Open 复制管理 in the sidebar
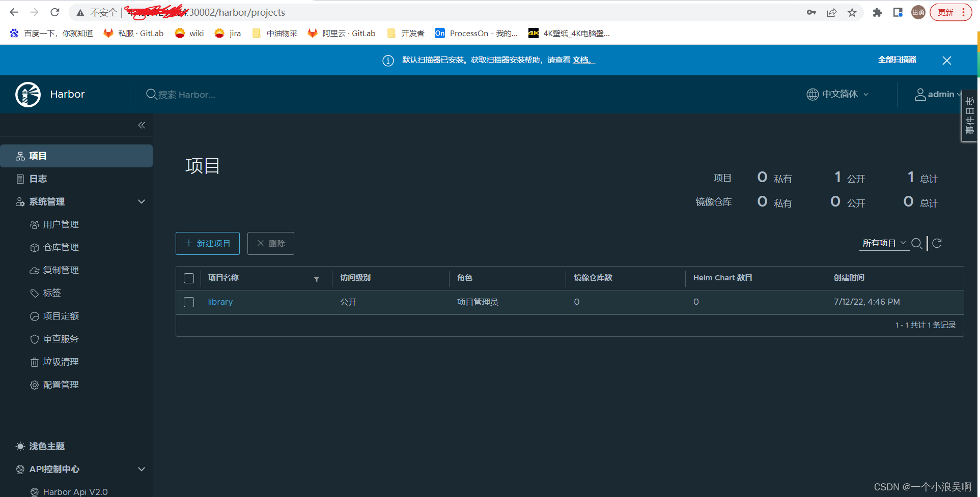980x497 pixels. click(61, 270)
